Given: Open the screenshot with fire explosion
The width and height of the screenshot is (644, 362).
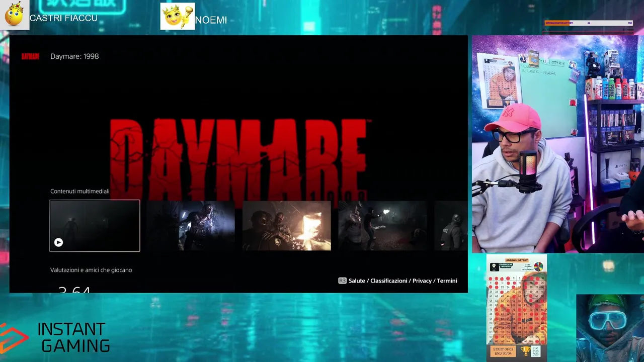Looking at the screenshot, I should click(287, 226).
